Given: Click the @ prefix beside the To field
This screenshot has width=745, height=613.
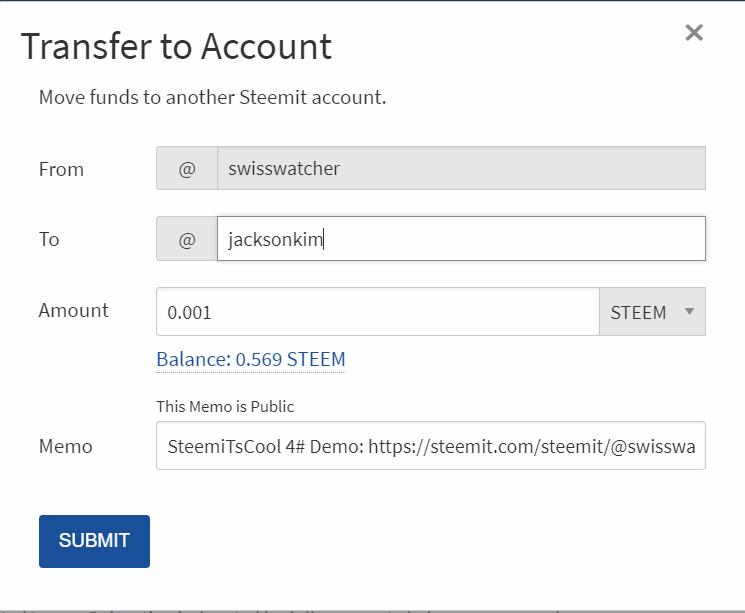Looking at the screenshot, I should (x=187, y=240).
